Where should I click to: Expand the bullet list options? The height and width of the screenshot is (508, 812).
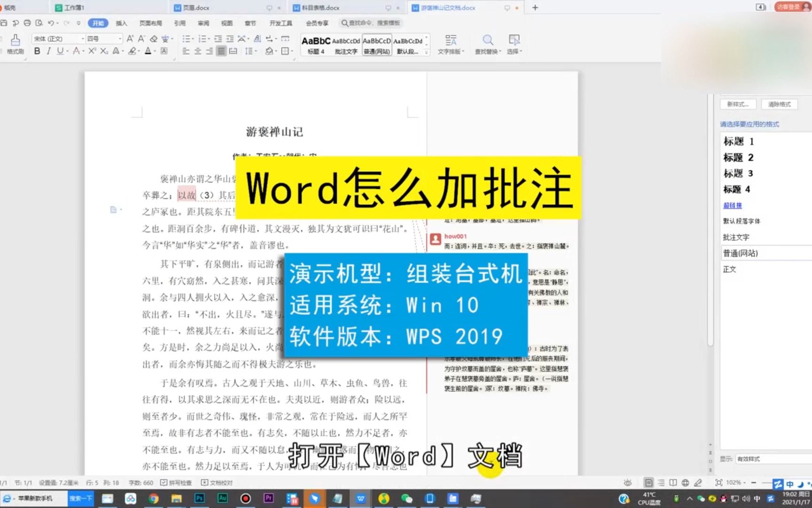pos(193,39)
